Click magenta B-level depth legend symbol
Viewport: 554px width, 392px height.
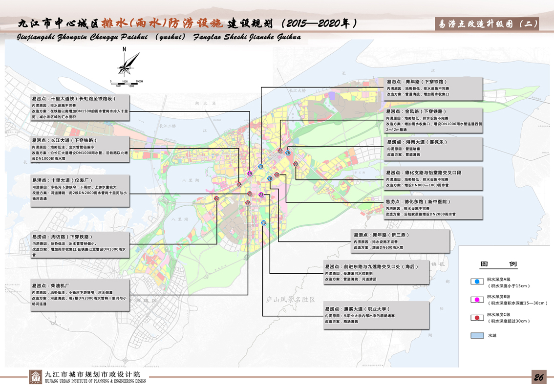(476, 300)
